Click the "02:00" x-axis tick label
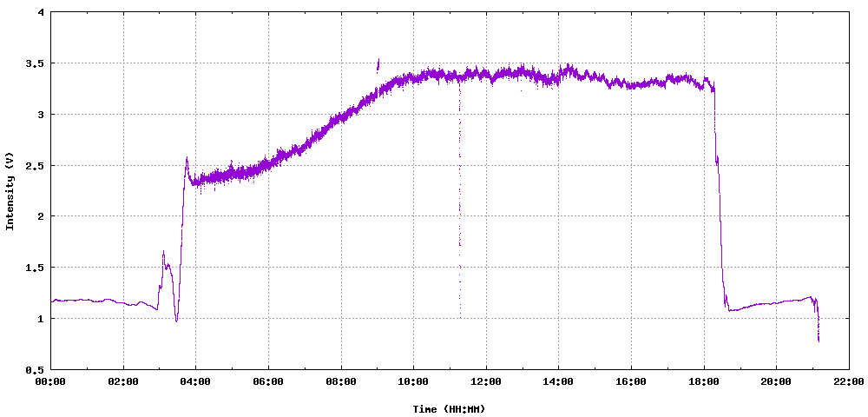This screenshot has width=868, height=417. [x=123, y=381]
